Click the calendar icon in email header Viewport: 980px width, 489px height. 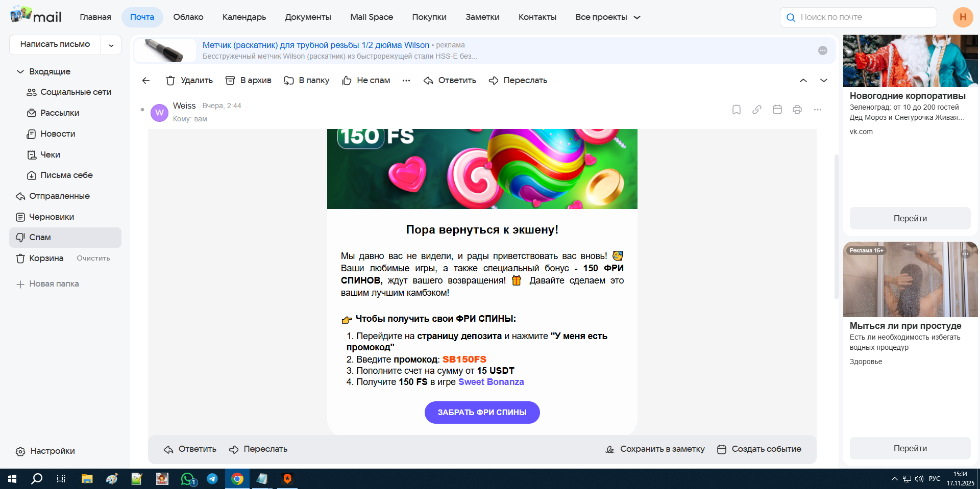click(x=777, y=110)
